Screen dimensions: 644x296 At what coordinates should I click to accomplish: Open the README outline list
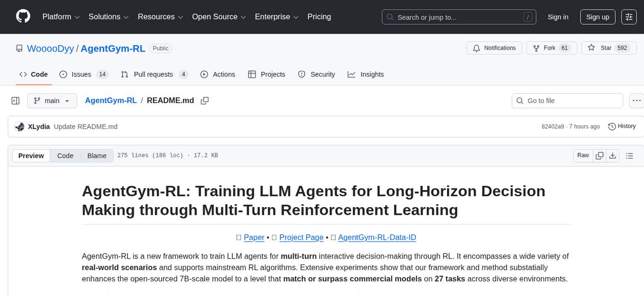coord(629,155)
